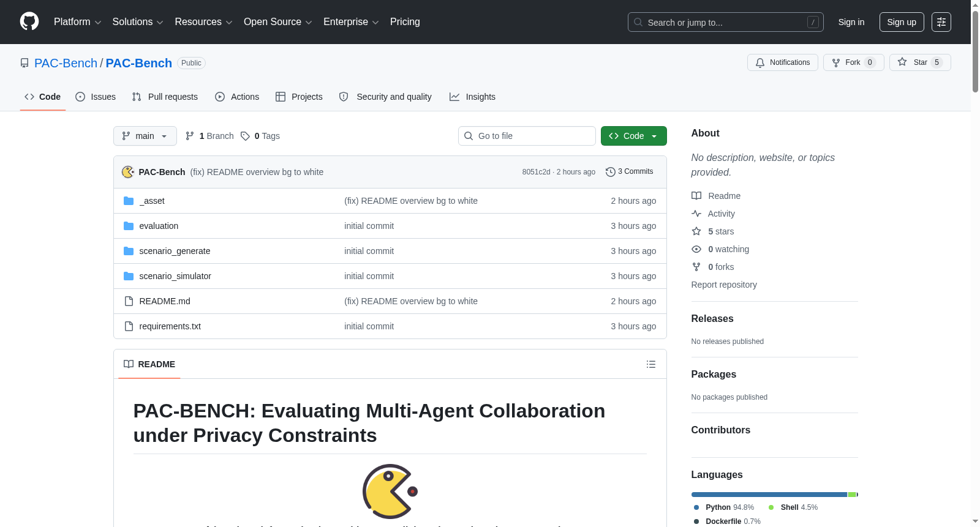Open the README.md file name

click(x=165, y=301)
